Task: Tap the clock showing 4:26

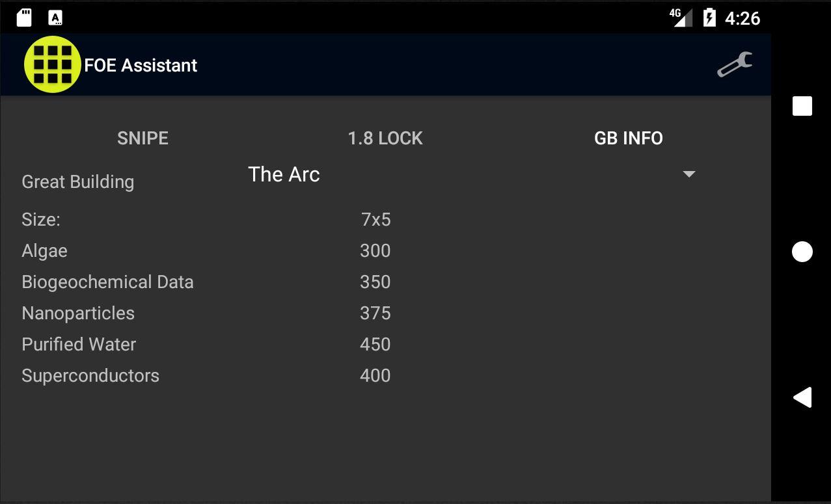Action: pyautogui.click(x=742, y=18)
